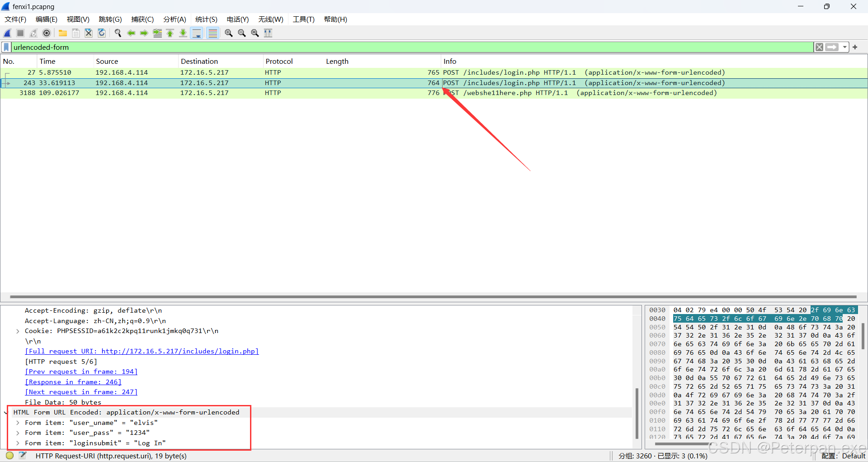
Task: Apply the display filter arrow button
Action: pyautogui.click(x=832, y=47)
